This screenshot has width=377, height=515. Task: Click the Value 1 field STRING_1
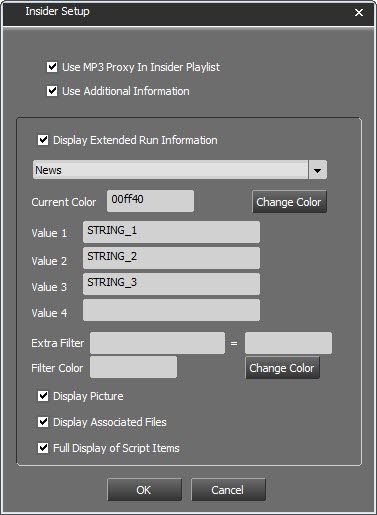[x=171, y=232]
